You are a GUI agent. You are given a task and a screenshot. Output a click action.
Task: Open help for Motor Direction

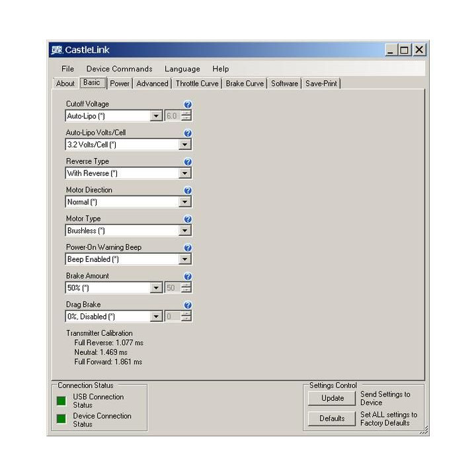coord(188,190)
